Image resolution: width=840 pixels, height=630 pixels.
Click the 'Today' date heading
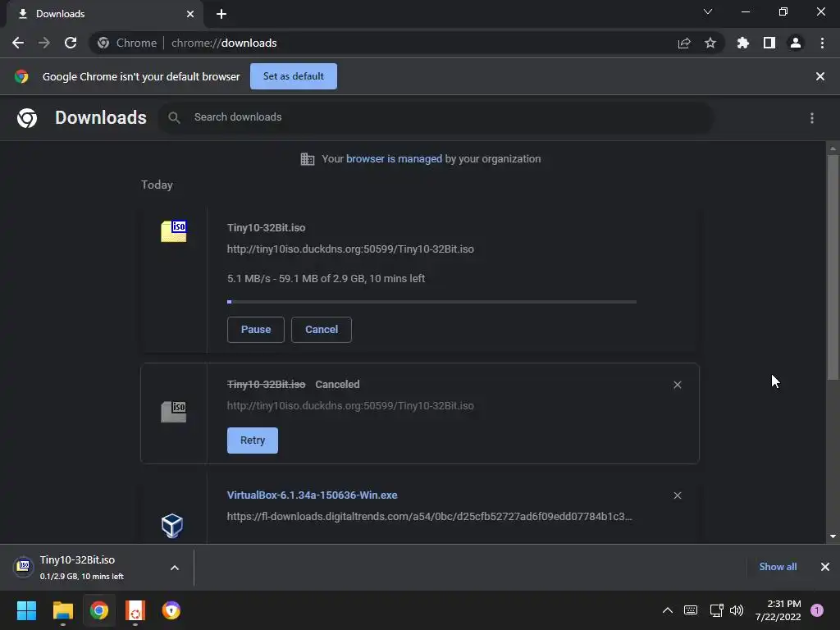[x=157, y=185]
